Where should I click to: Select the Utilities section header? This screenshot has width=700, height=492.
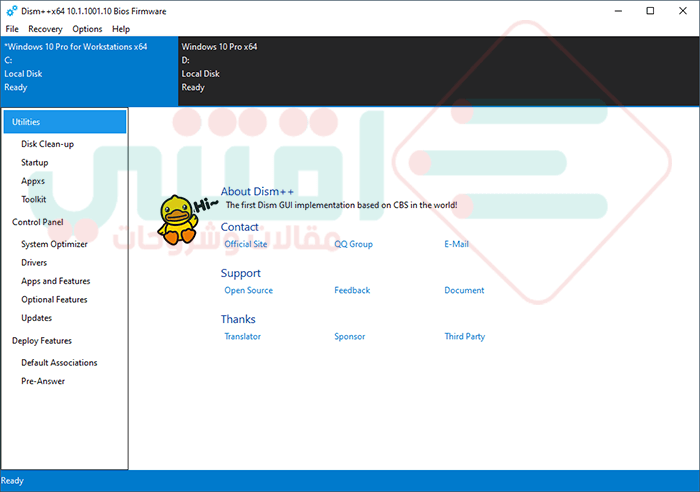65,122
